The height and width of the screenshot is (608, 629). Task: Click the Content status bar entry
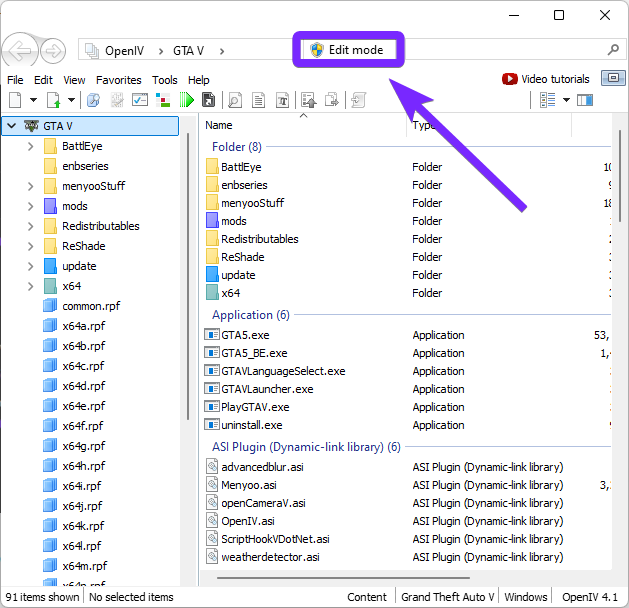(367, 597)
